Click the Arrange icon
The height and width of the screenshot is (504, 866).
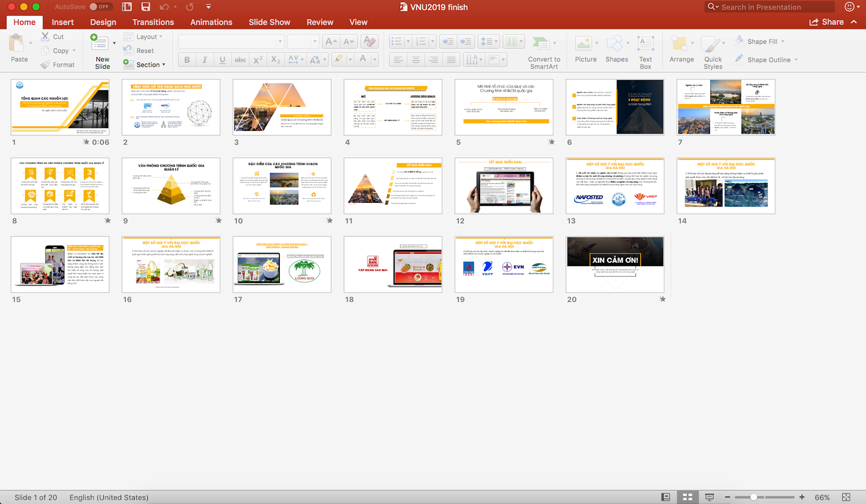coord(681,49)
